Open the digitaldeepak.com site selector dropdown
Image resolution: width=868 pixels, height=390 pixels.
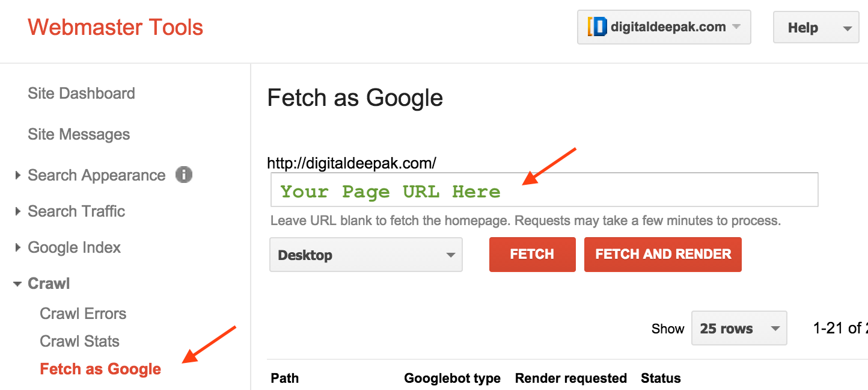pyautogui.click(x=664, y=27)
